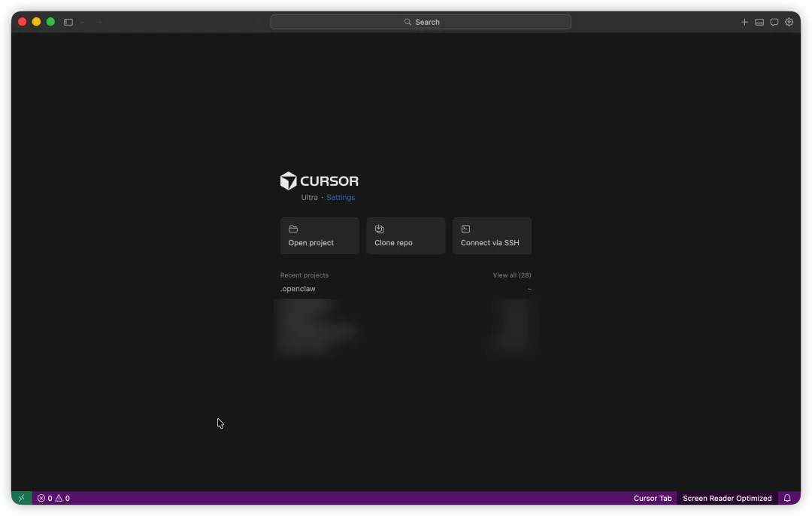812x516 pixels.
Task: Close the window with red button
Action: [23, 22]
